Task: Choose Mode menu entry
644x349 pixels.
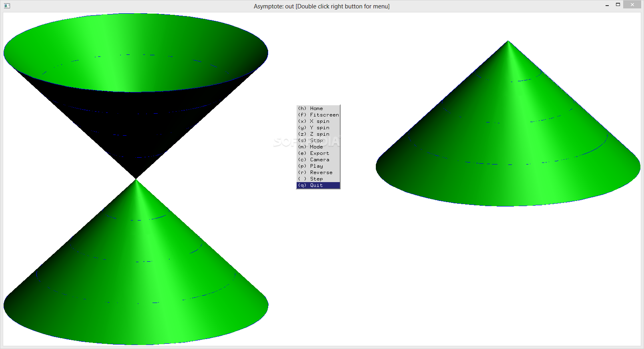Action: pos(318,147)
